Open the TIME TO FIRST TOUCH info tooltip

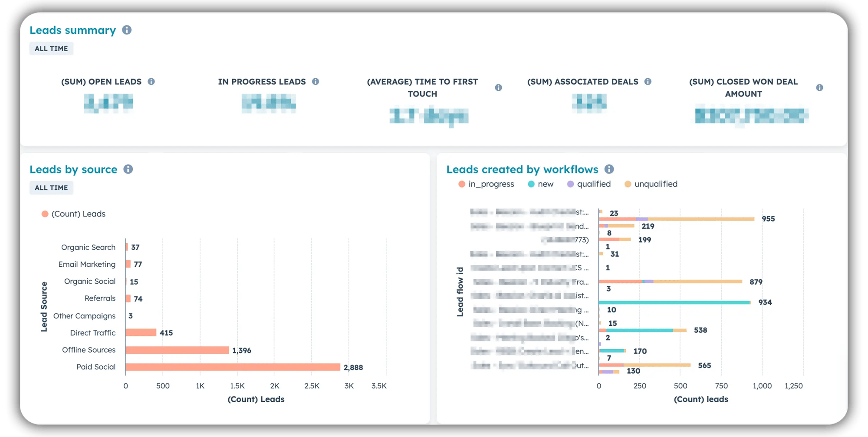498,87
